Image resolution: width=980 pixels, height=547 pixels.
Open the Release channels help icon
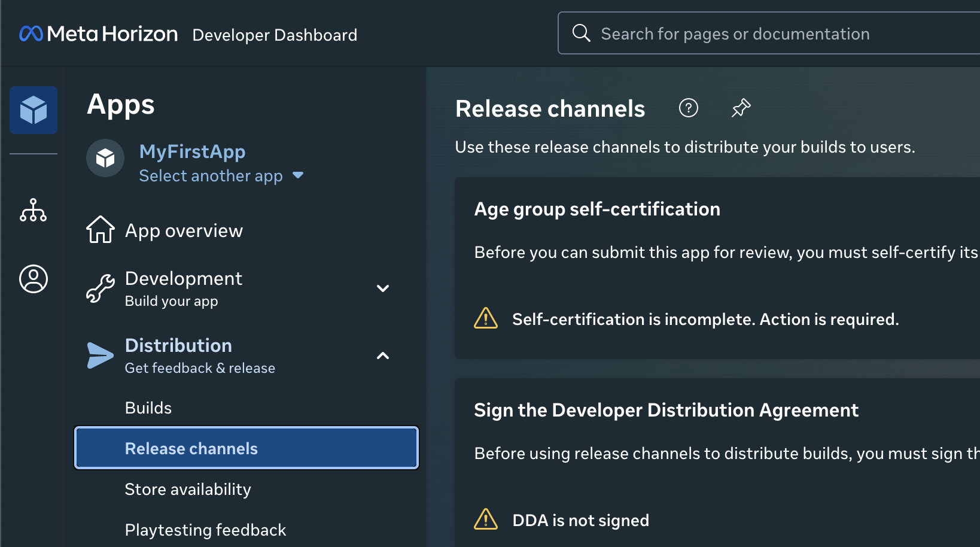pyautogui.click(x=689, y=108)
